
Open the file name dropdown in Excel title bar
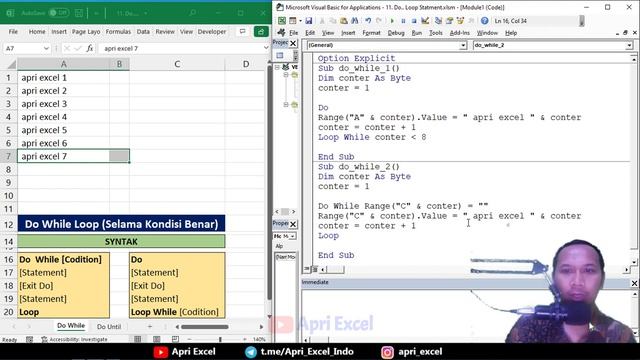click(x=146, y=13)
